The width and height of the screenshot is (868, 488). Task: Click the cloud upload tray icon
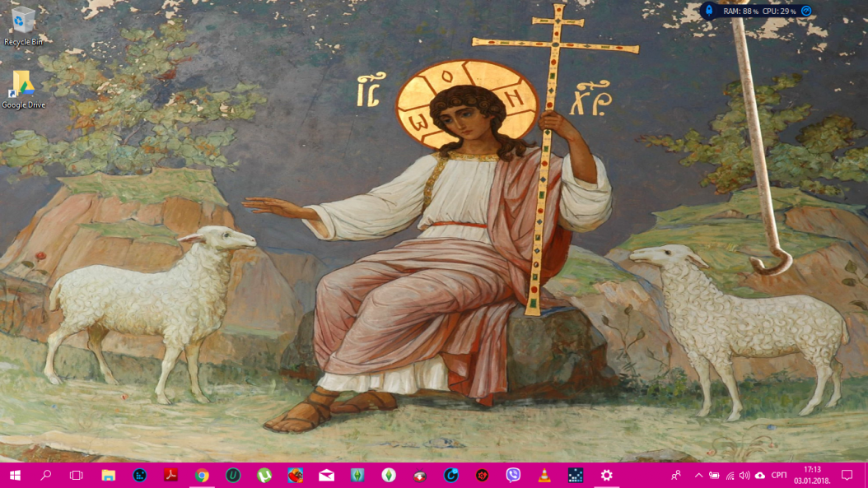pyautogui.click(x=760, y=476)
